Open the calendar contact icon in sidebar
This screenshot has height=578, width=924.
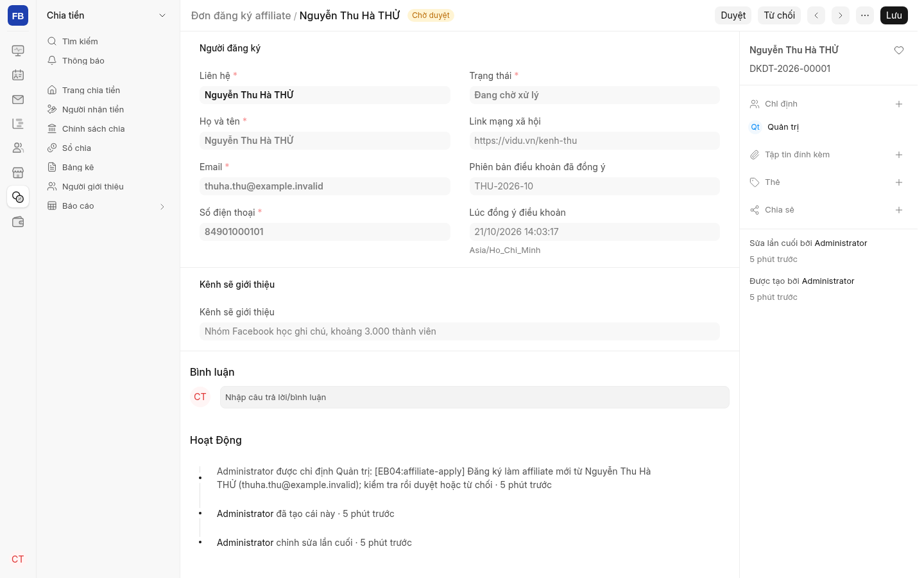18,75
